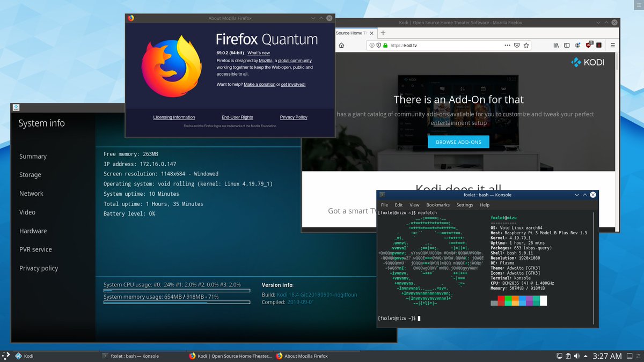Viewport: 644px width, 362px height.
Task: Open page actions three-dot menu
Action: tap(507, 46)
